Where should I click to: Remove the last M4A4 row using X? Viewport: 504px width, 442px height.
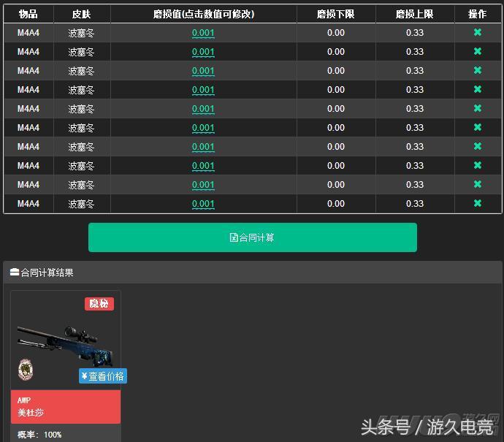click(x=477, y=204)
